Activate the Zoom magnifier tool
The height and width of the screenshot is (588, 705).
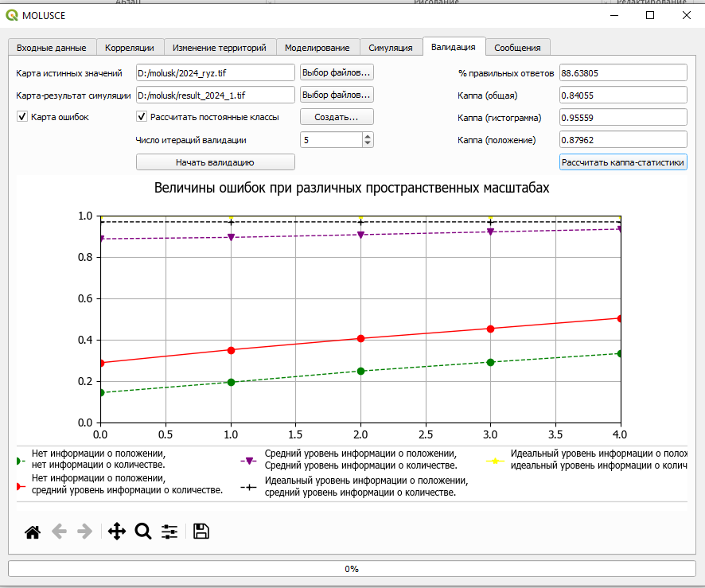point(143,532)
